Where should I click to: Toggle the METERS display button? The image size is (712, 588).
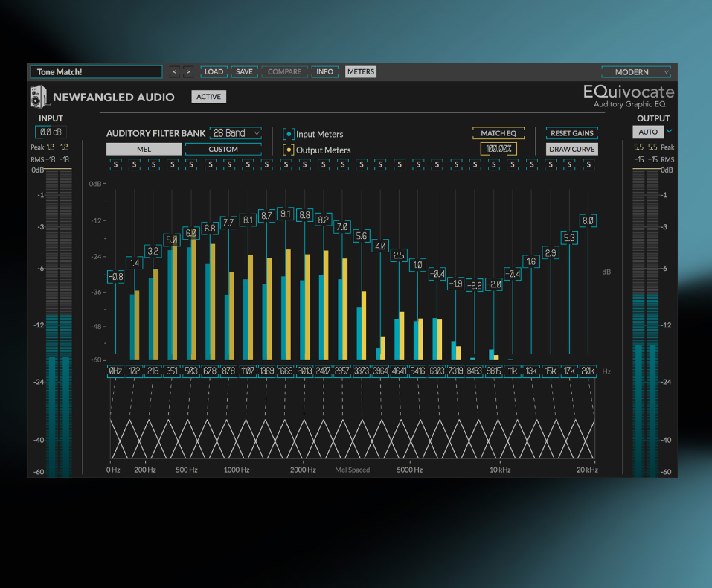(x=361, y=71)
